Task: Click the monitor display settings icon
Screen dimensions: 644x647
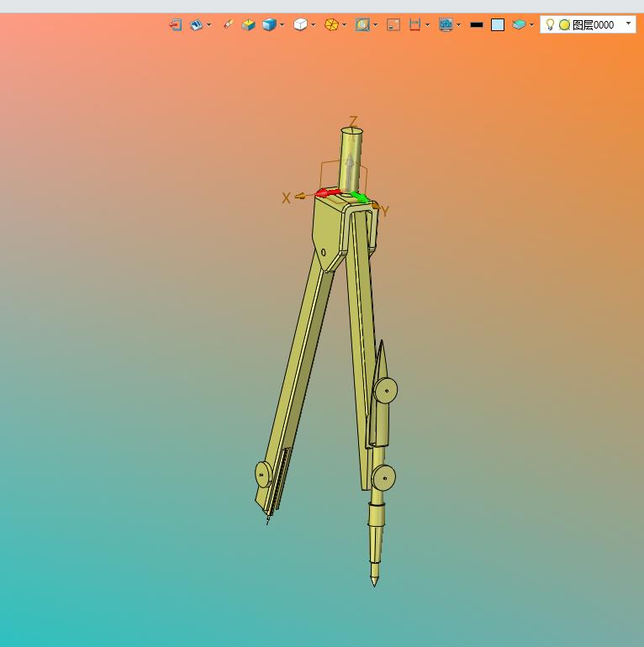Action: pos(446,24)
